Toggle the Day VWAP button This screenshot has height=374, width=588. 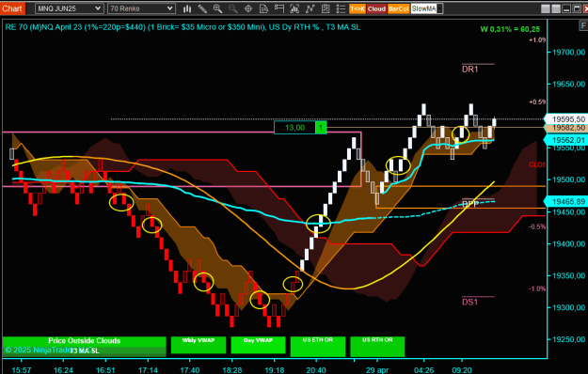click(258, 345)
